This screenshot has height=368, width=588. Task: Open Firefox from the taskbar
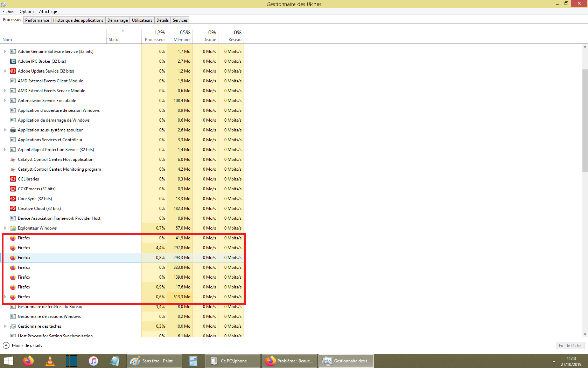tap(28, 361)
